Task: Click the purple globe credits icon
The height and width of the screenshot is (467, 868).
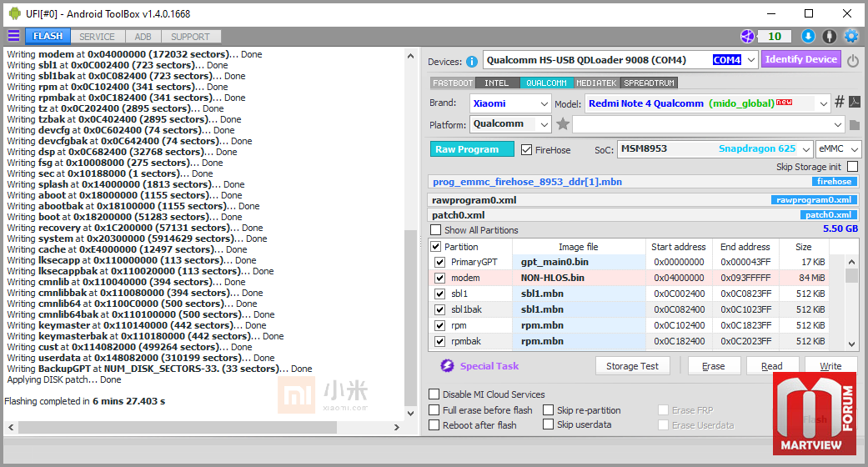Action: click(747, 36)
